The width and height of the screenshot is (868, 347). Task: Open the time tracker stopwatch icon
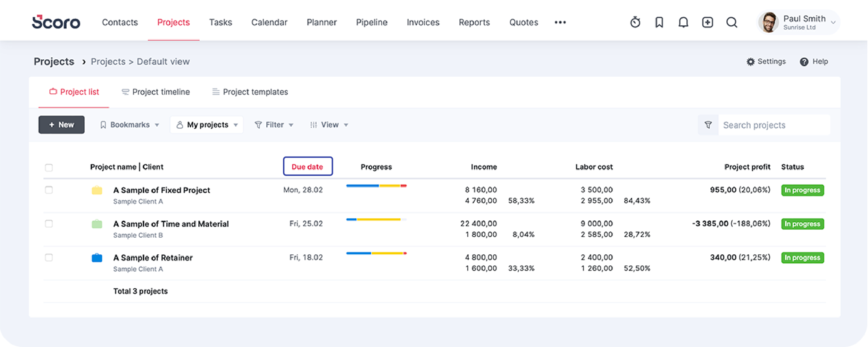635,22
